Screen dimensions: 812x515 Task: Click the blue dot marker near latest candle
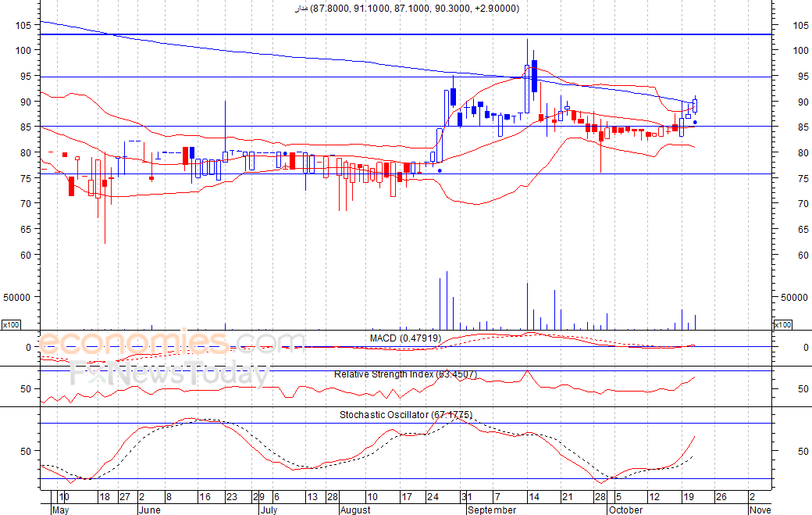click(x=695, y=122)
